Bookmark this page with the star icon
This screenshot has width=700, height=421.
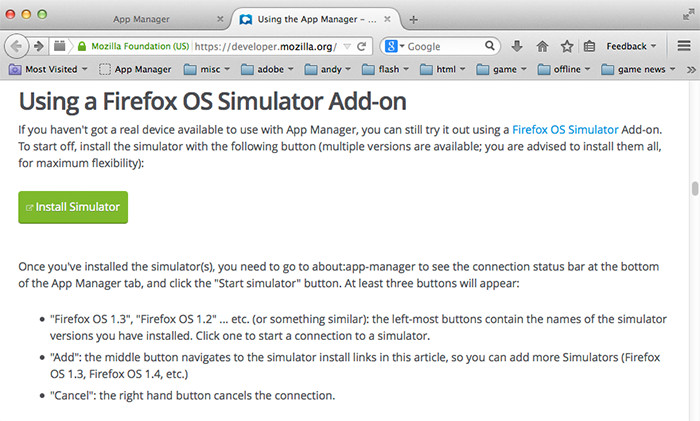567,46
